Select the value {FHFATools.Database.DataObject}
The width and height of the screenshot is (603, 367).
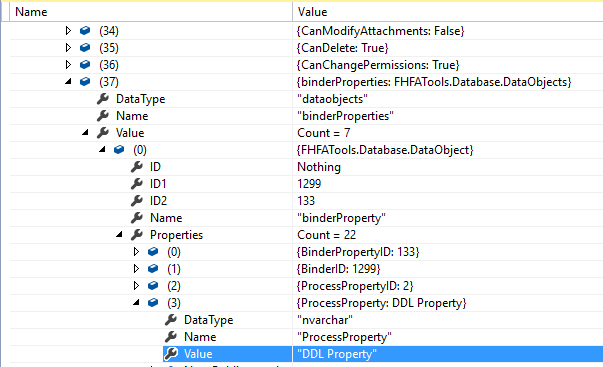[385, 150]
